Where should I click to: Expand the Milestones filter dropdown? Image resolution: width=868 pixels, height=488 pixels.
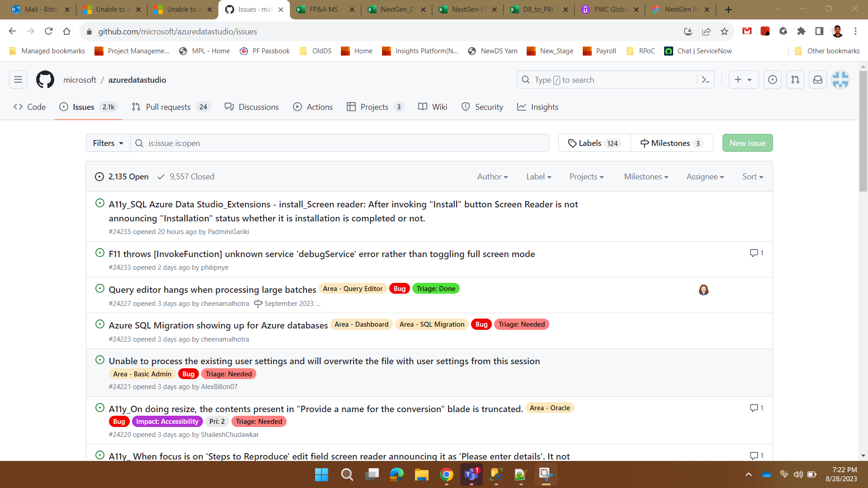coord(646,177)
